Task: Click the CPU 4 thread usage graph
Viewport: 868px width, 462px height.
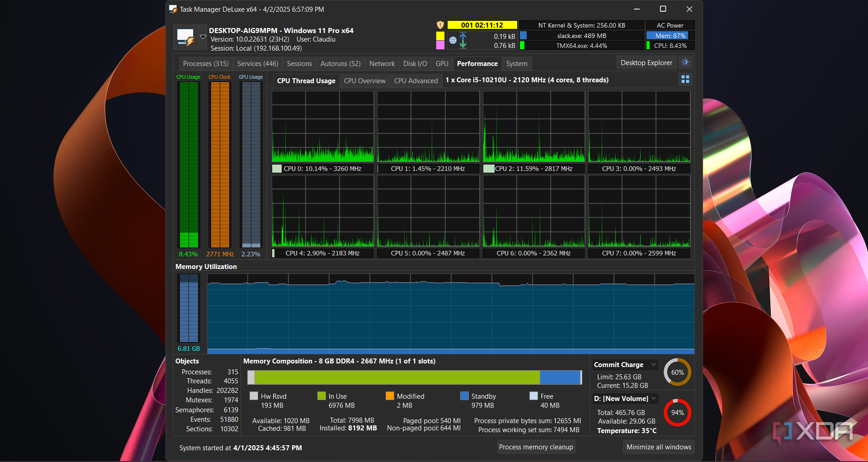Action: pyautogui.click(x=323, y=211)
